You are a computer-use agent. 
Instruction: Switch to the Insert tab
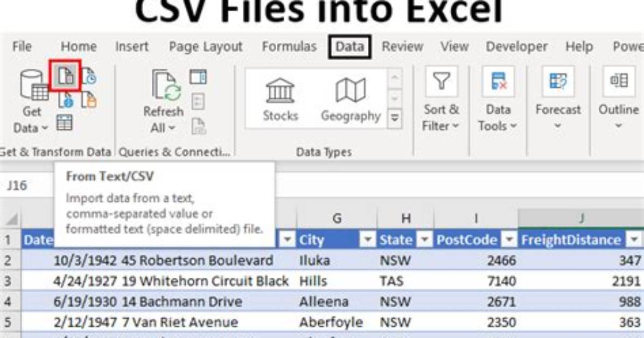pyautogui.click(x=132, y=46)
